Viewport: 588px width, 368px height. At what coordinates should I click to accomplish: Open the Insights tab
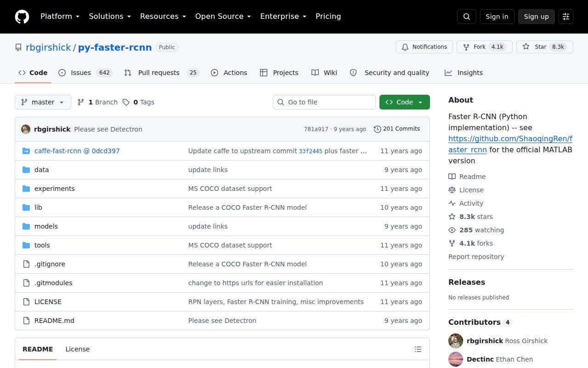(x=464, y=73)
